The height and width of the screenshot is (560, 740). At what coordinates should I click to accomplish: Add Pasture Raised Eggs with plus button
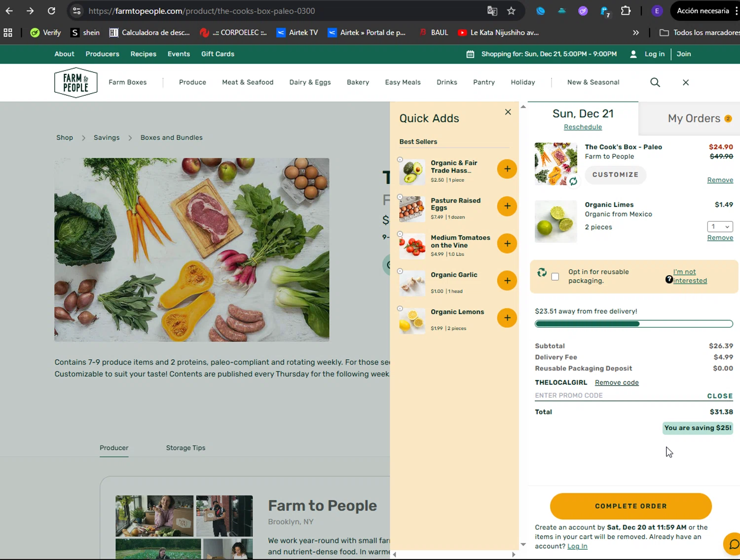coord(507,206)
